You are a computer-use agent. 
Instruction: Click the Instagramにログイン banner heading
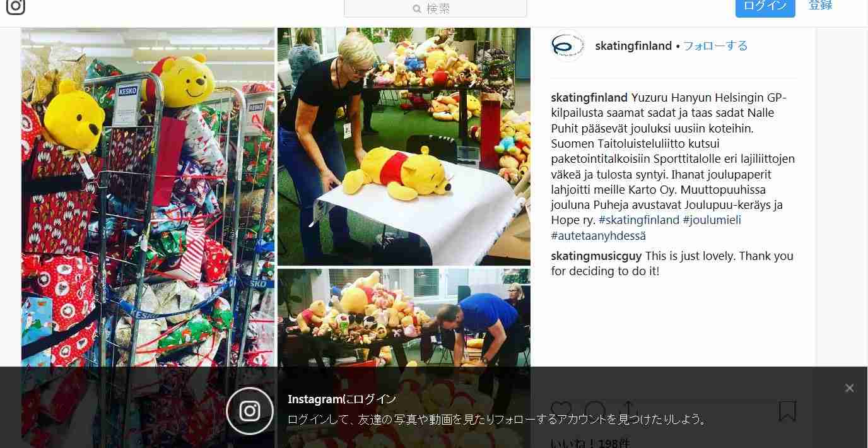342,399
